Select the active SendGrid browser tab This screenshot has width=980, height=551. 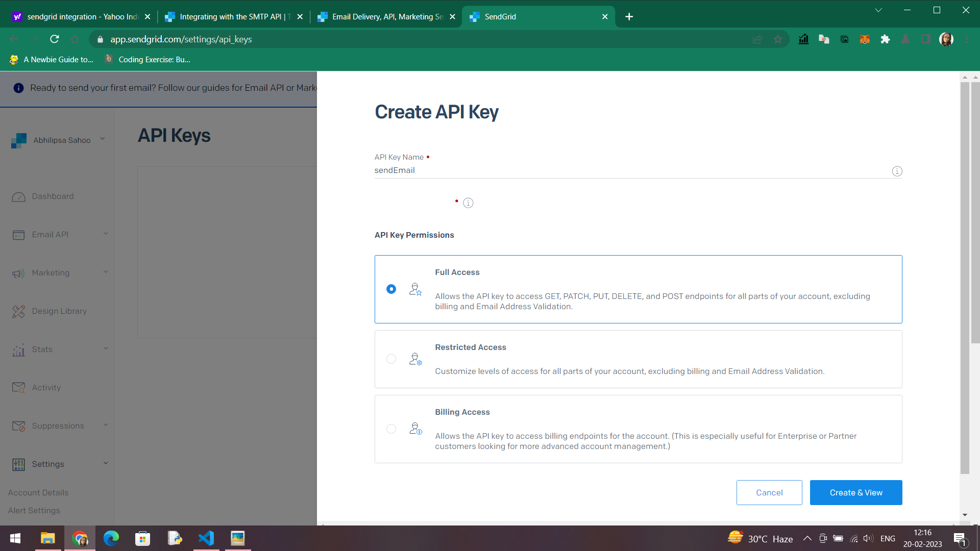pyautogui.click(x=538, y=17)
